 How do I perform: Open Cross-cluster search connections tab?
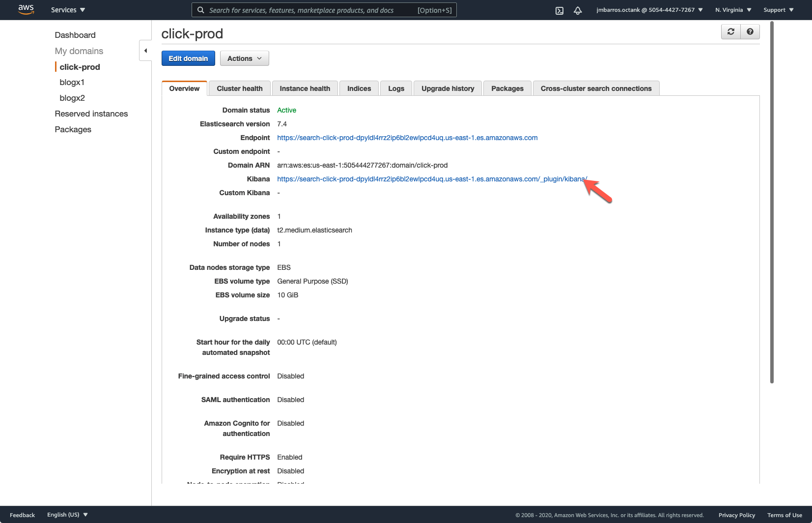pyautogui.click(x=596, y=88)
